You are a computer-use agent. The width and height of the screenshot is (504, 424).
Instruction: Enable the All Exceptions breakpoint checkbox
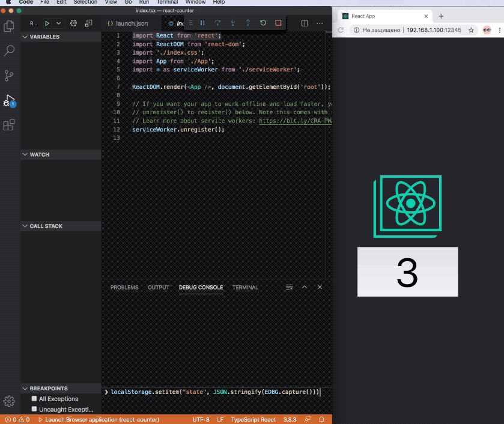coord(34,398)
